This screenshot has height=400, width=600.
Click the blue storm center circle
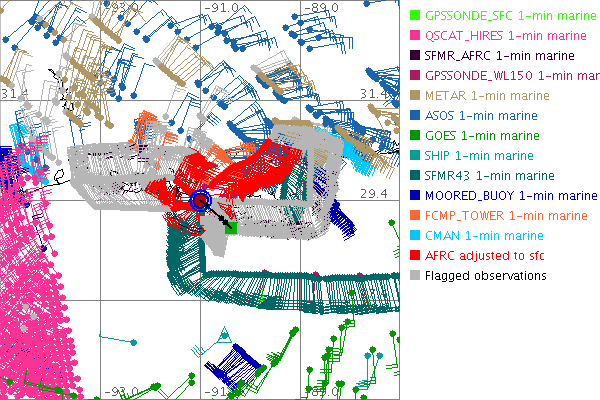click(202, 201)
